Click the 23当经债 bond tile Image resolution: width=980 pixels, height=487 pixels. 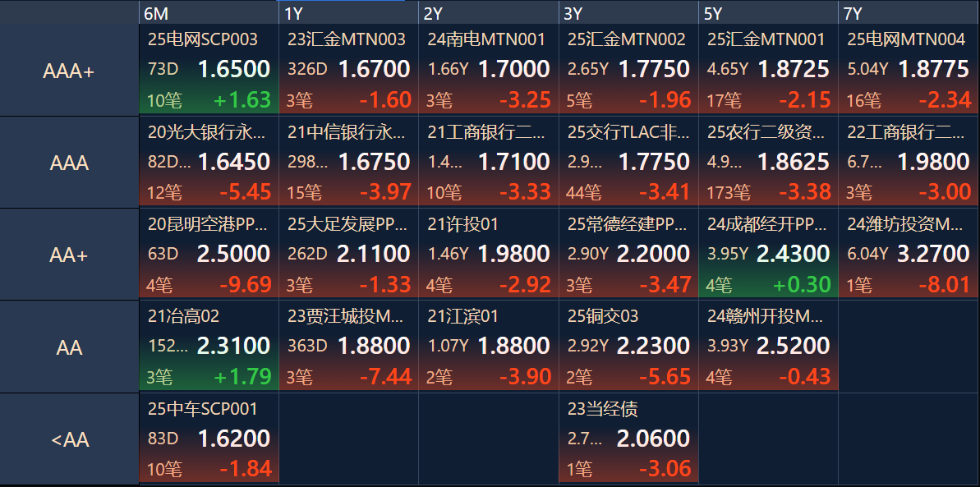pyautogui.click(x=628, y=439)
